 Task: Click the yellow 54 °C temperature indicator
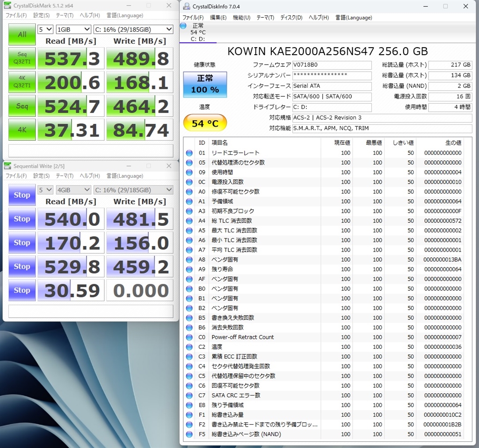click(x=204, y=123)
